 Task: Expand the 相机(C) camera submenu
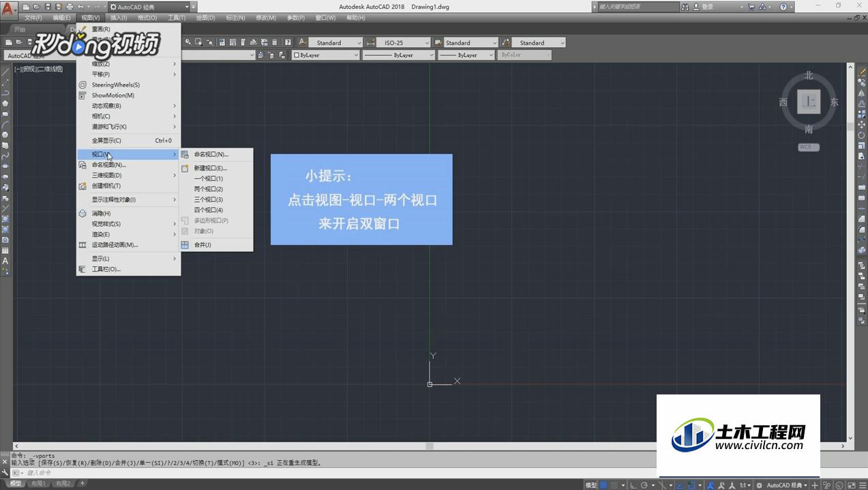click(x=128, y=116)
